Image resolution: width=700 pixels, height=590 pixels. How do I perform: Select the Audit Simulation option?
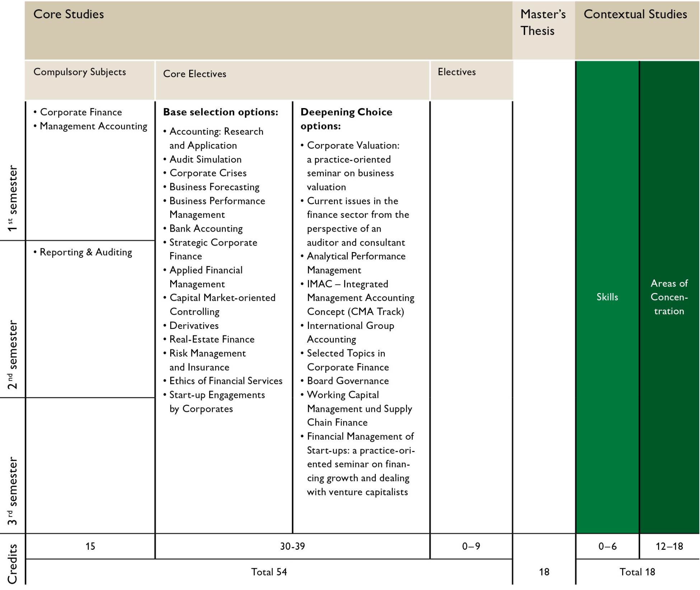205,159
